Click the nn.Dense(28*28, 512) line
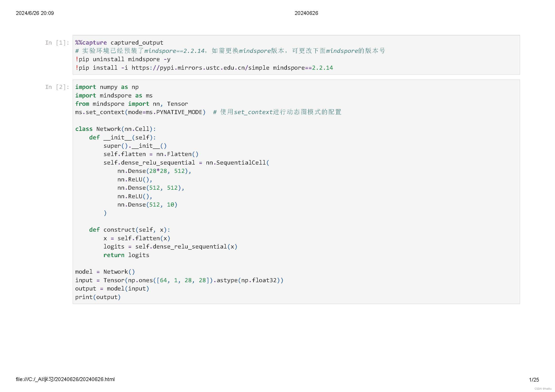This screenshot has height=392, width=555. [154, 171]
